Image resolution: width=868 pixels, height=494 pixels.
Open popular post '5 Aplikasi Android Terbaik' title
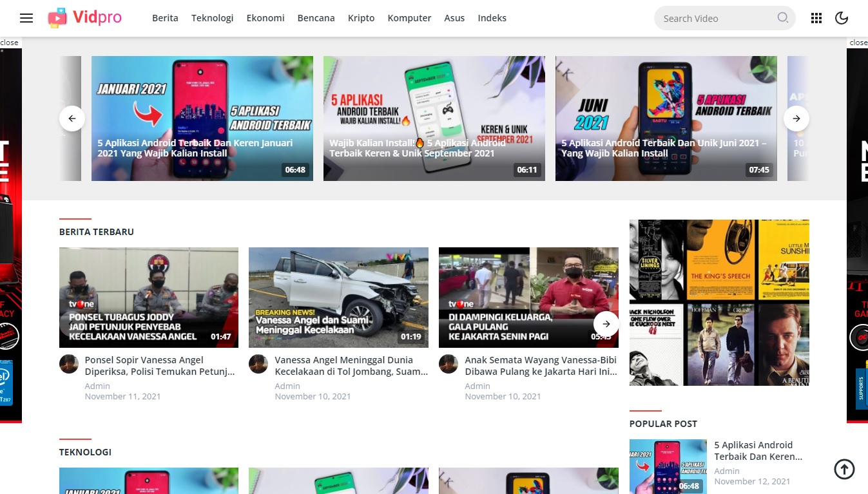758,451
